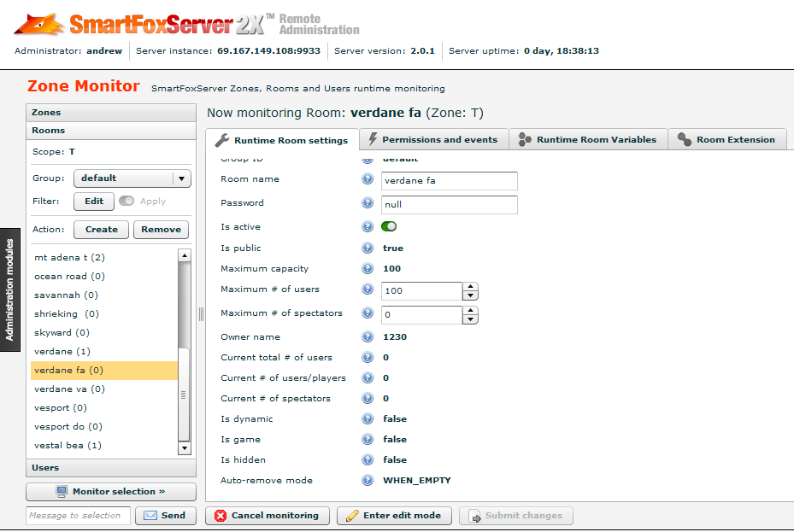Image resolution: width=794 pixels, height=532 pixels.
Task: Click help icon for Maximum capacity
Action: 368,269
